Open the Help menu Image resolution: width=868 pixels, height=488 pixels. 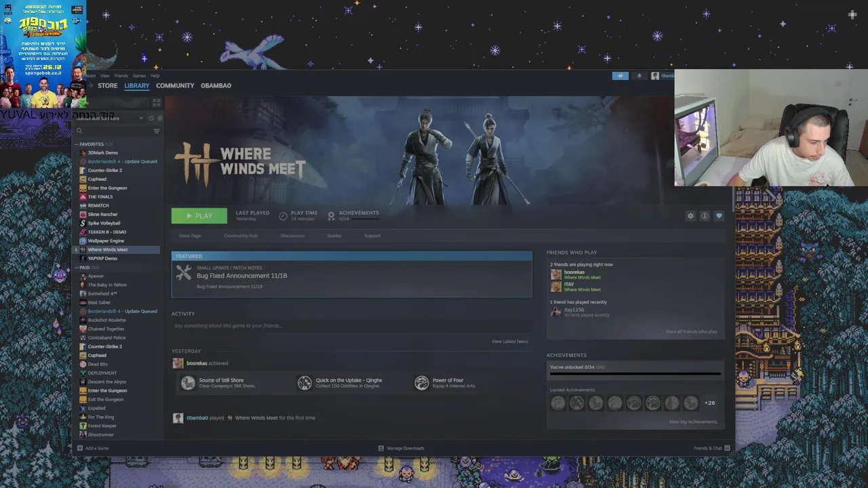155,76
